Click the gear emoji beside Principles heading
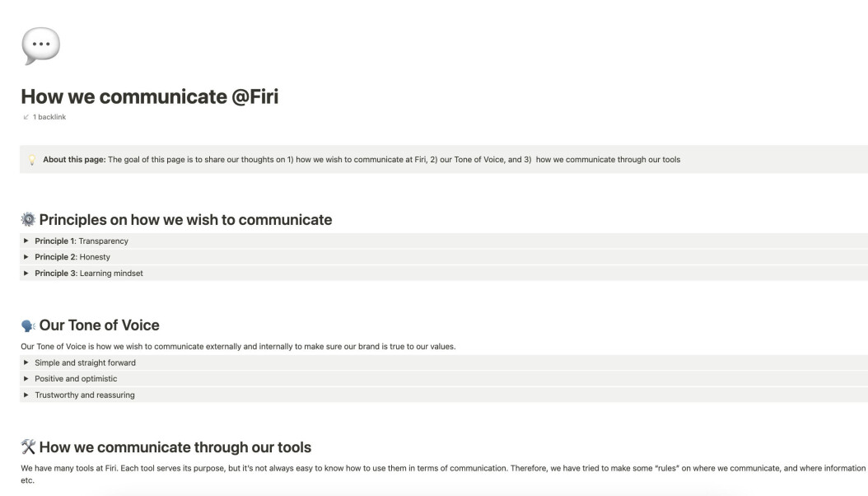Screen dimensions: 868x496 coord(28,219)
